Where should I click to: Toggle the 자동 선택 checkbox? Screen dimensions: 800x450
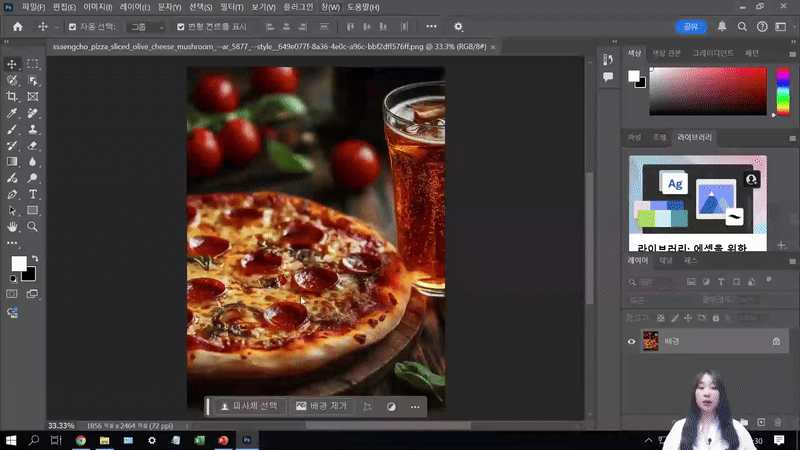pos(71,27)
